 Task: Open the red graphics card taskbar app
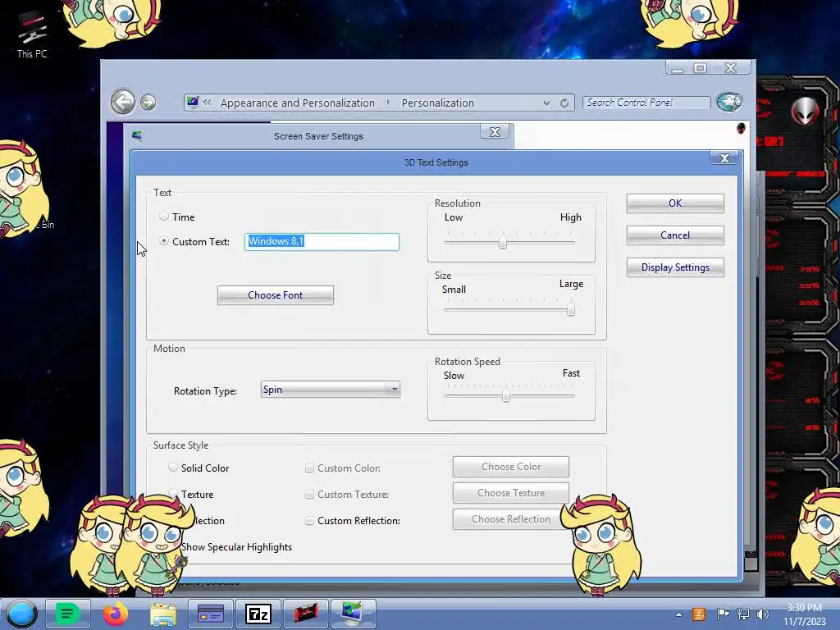pos(306,614)
